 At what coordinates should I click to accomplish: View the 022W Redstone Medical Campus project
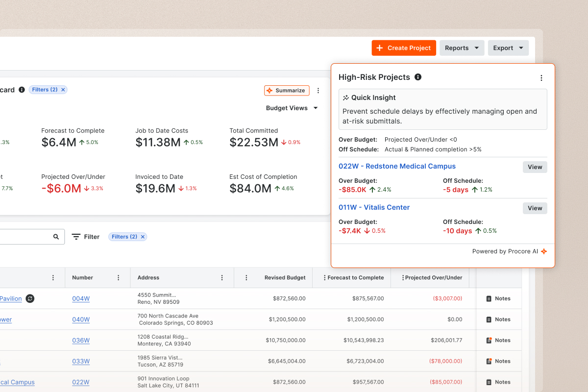tap(535, 167)
